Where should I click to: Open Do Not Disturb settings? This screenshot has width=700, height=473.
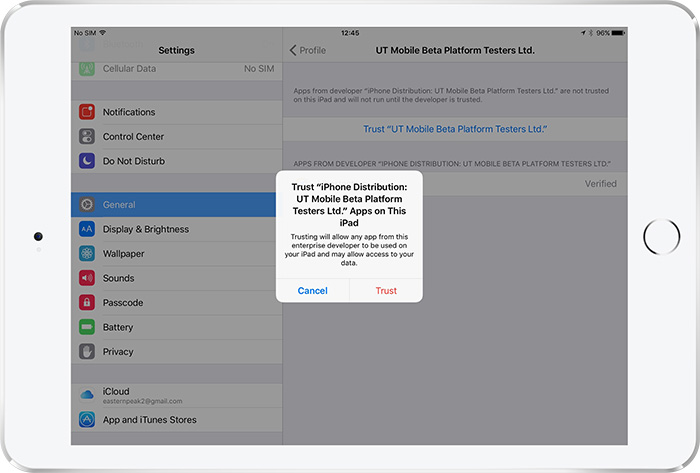(x=176, y=161)
